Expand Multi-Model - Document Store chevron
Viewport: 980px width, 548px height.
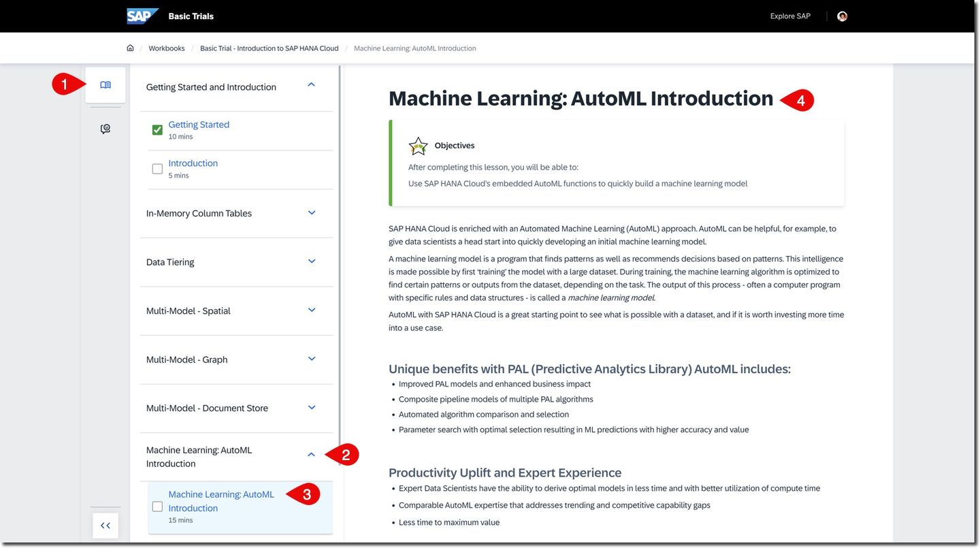point(312,407)
